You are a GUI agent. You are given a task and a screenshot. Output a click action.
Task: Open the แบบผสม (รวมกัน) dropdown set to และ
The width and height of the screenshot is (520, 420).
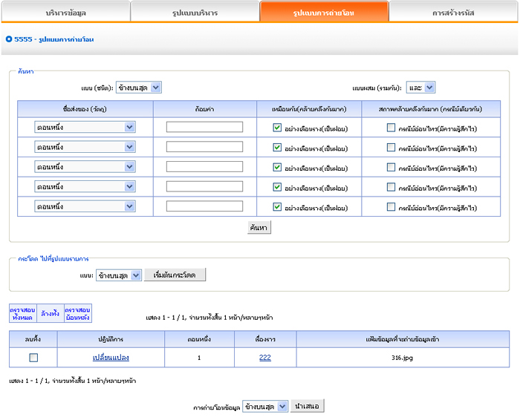click(x=420, y=88)
